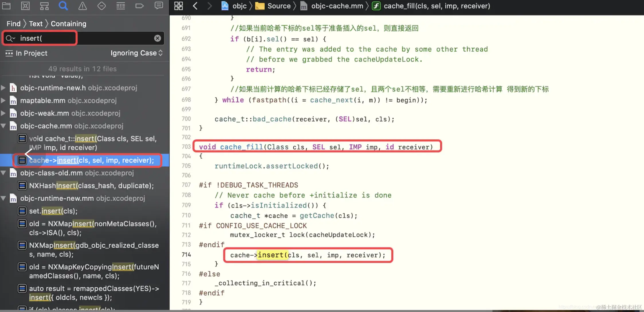This screenshot has height=312, width=644.
Task: Click the 49 results in 12 files text
Action: pos(83,69)
